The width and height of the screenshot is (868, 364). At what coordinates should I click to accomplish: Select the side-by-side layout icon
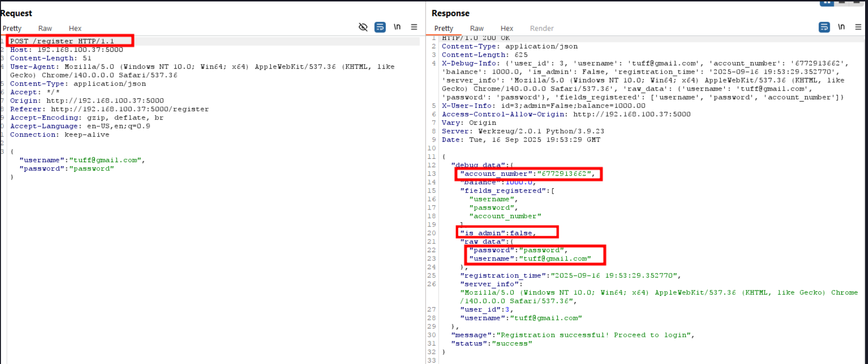click(x=827, y=2)
